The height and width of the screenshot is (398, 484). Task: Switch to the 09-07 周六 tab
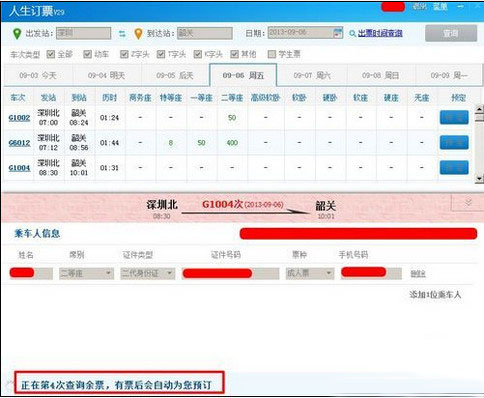coord(312,75)
